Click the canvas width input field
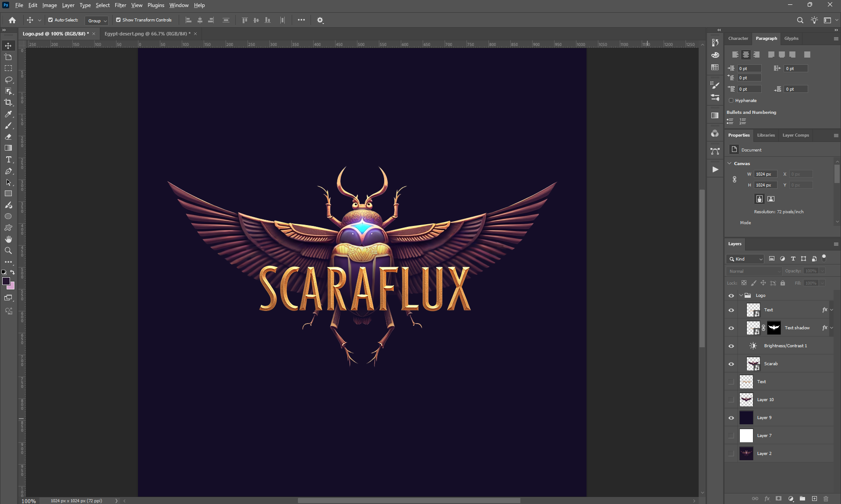 click(x=765, y=174)
